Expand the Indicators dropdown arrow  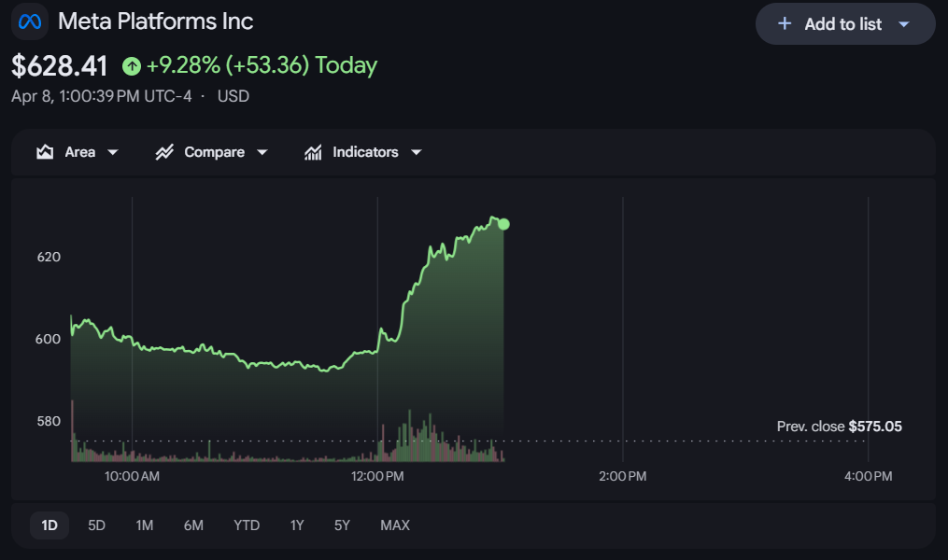point(417,152)
